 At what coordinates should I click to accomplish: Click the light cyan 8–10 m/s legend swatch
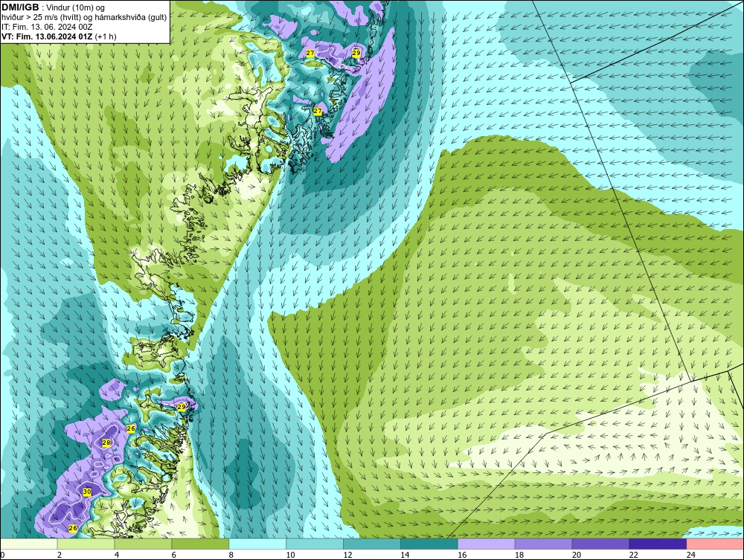pos(257,544)
